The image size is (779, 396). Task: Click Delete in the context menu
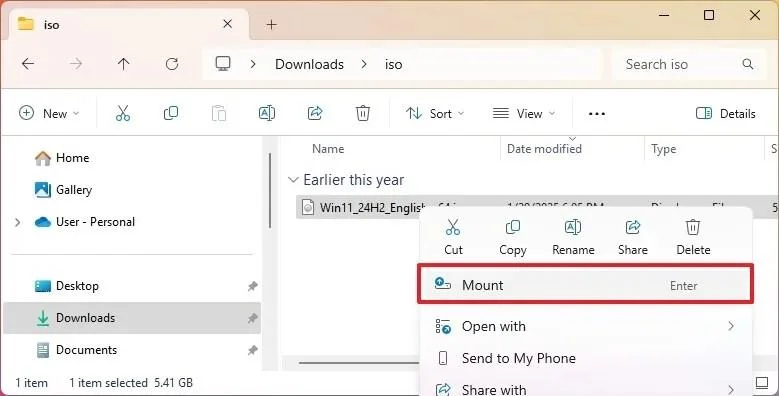click(693, 238)
